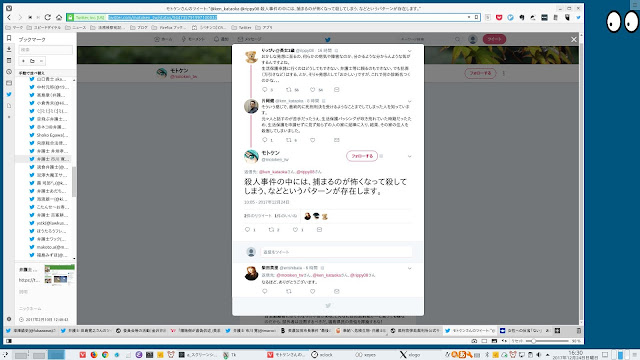The image size is (640, 360).
Task: Open the アプリ bookmarks folder
Action: 264,28
